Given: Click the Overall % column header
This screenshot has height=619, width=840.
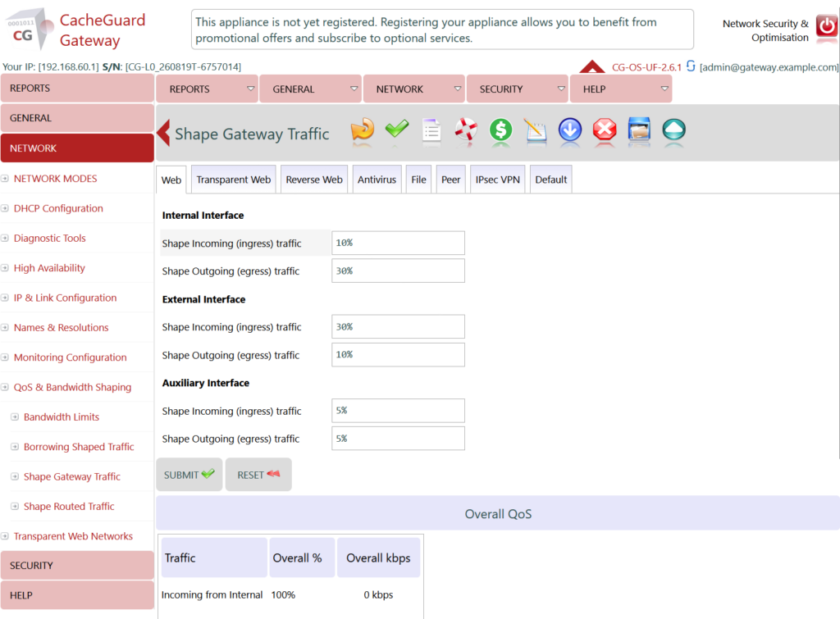Looking at the screenshot, I should (302, 558).
